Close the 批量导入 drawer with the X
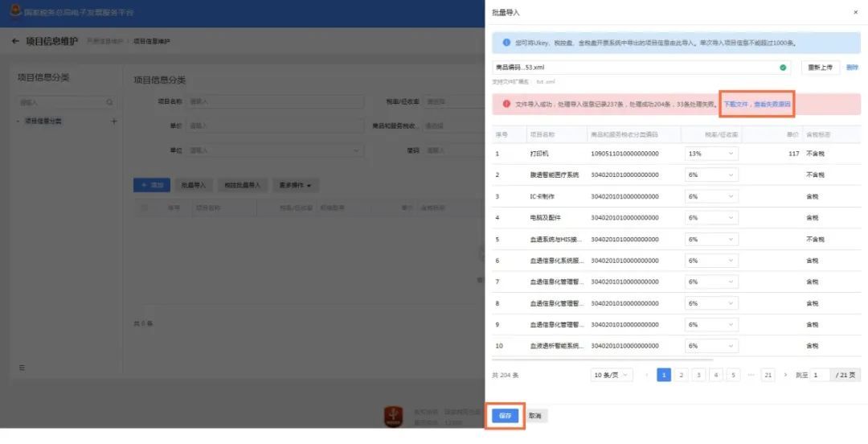The image size is (868, 444). [x=855, y=12]
